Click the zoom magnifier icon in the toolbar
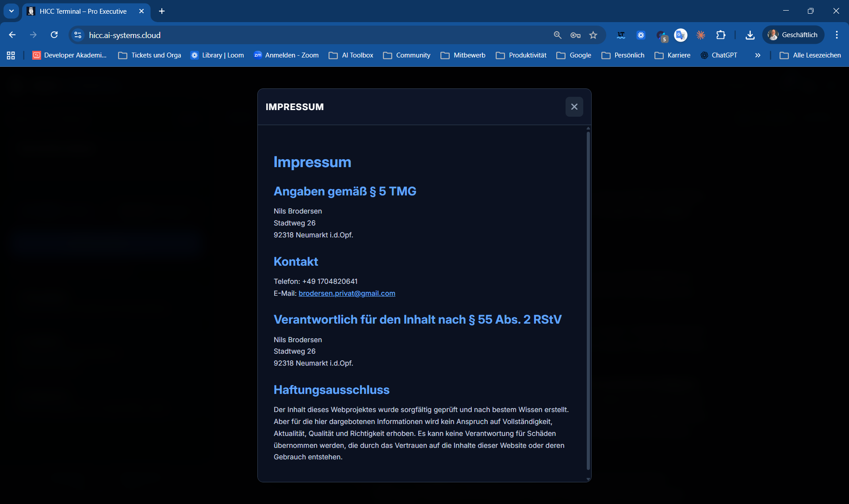849x504 pixels. tap(557, 35)
